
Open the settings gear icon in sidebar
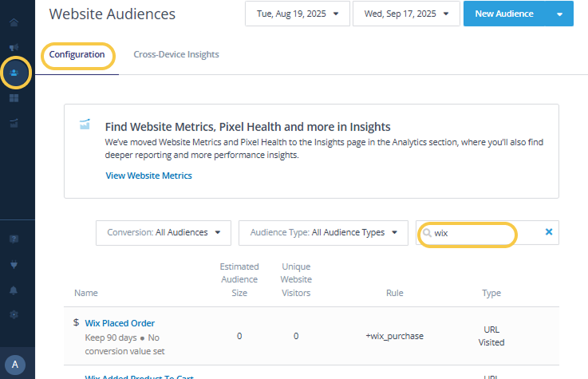pos(14,314)
